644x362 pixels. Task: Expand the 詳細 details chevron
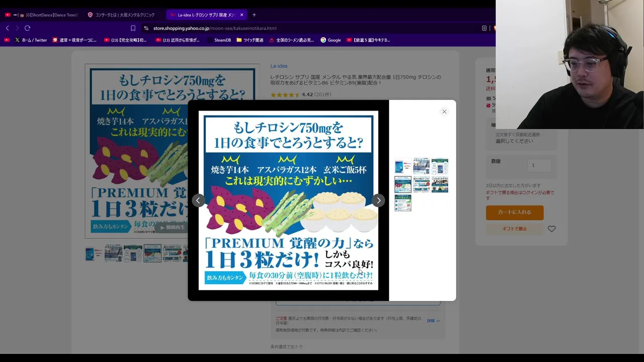[x=433, y=321]
